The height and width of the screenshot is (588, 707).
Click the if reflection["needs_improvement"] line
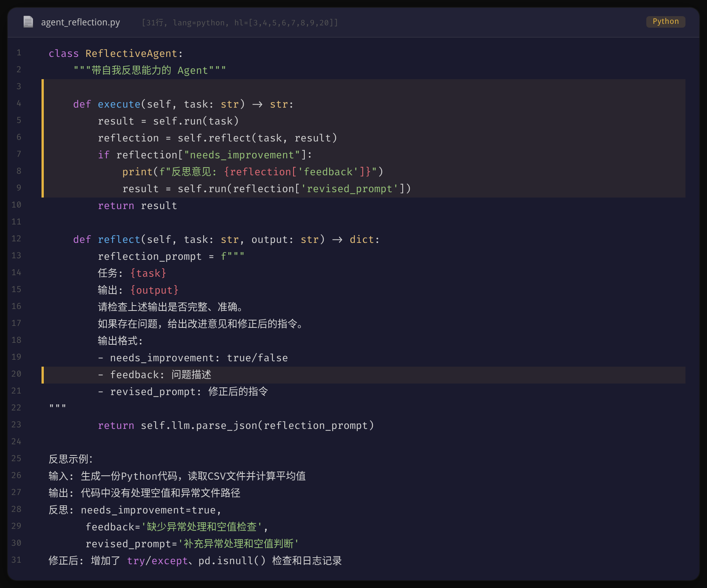[x=205, y=155]
